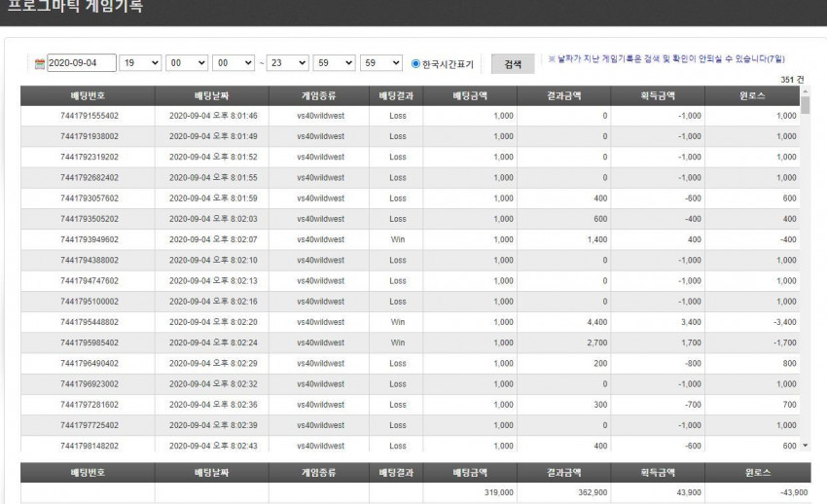This screenshot has width=827, height=504.
Task: Click the 351 건 record count
Action: (x=792, y=80)
